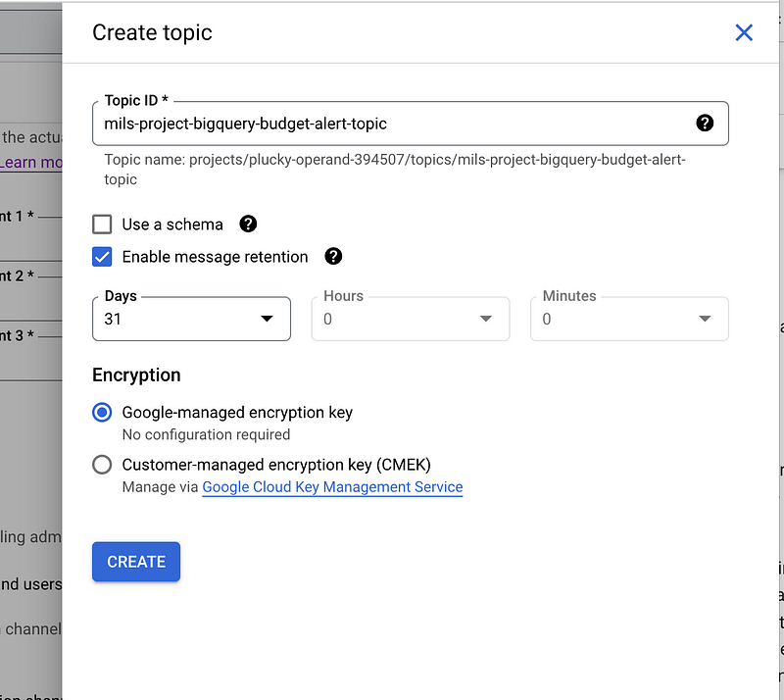Select Google-managed encryption key radio button
The height and width of the screenshot is (700, 784).
pos(102,413)
